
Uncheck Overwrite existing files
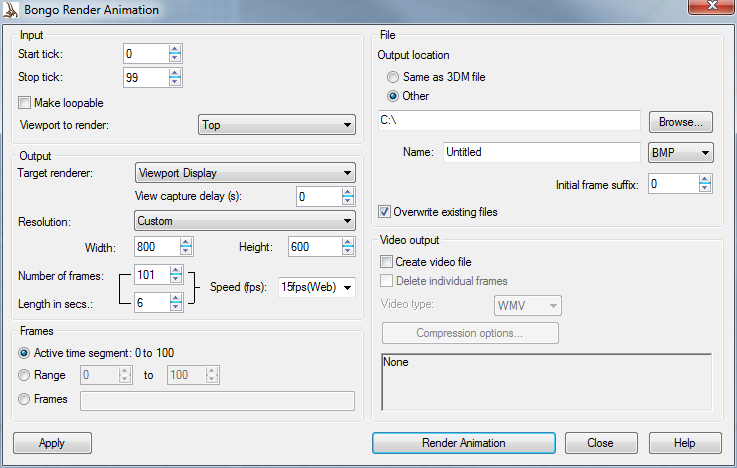pos(384,211)
